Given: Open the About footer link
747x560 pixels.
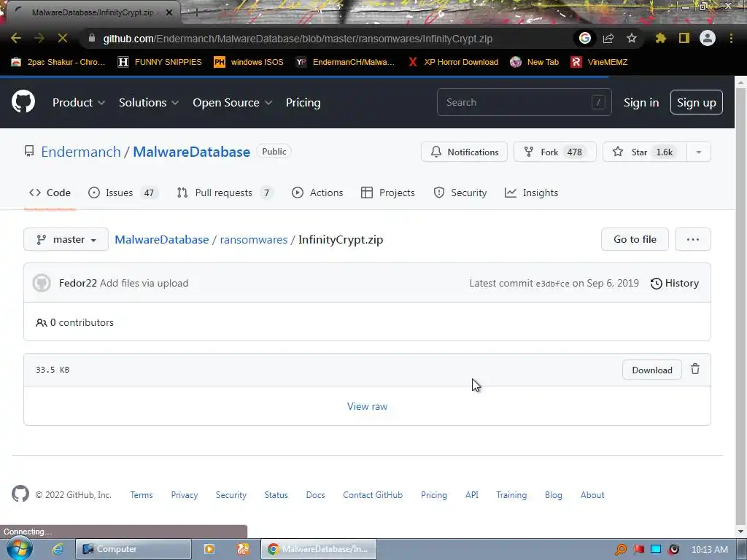Looking at the screenshot, I should [x=592, y=495].
